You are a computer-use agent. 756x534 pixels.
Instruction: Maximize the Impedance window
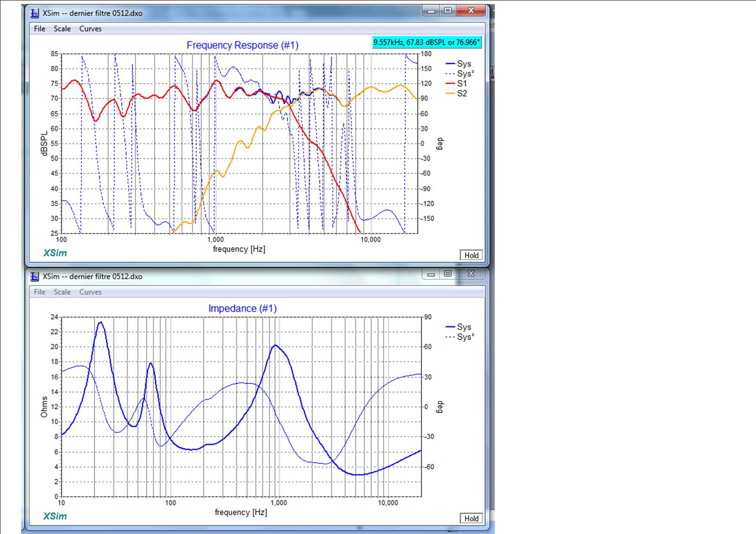coord(448,273)
